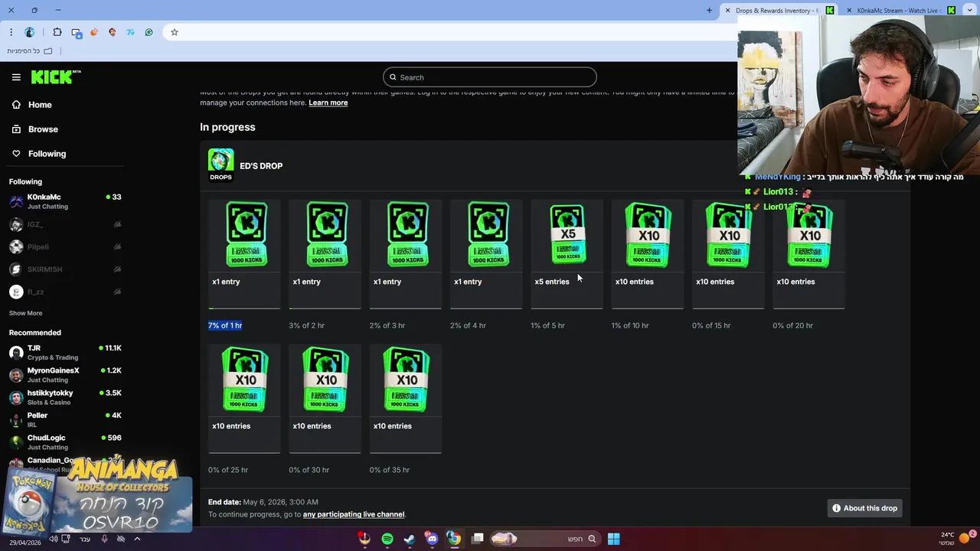Click the About this drop button
Image resolution: width=980 pixels, height=551 pixels.
pyautogui.click(x=864, y=508)
